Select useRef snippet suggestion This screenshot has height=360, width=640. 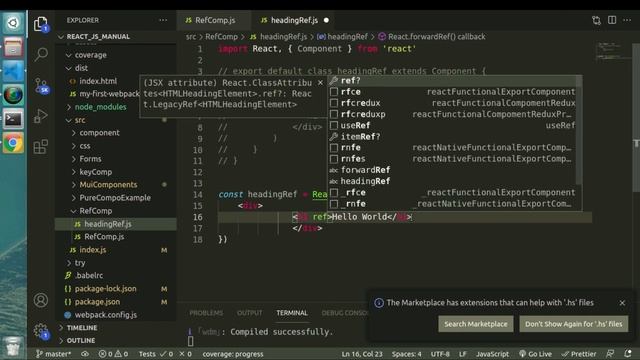pyautogui.click(x=453, y=125)
